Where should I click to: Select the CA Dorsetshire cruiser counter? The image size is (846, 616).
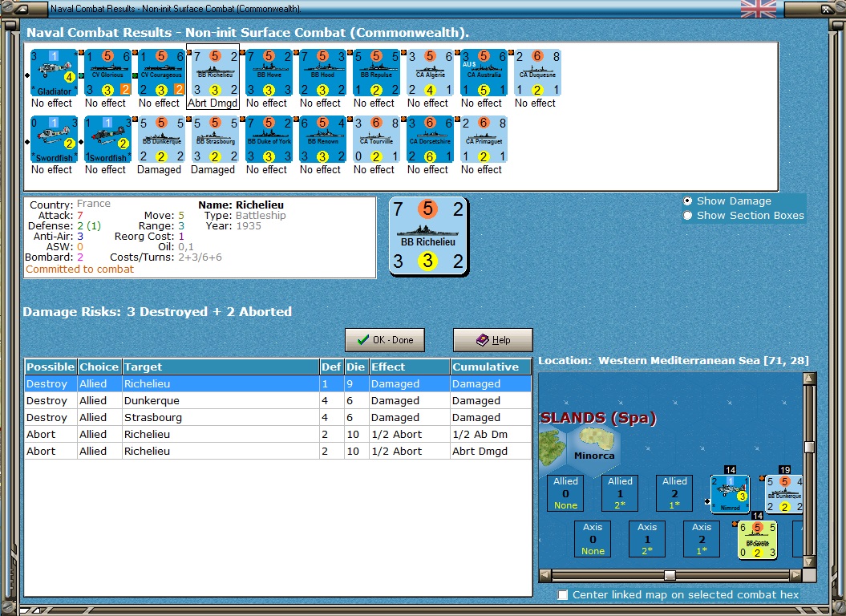coord(430,140)
